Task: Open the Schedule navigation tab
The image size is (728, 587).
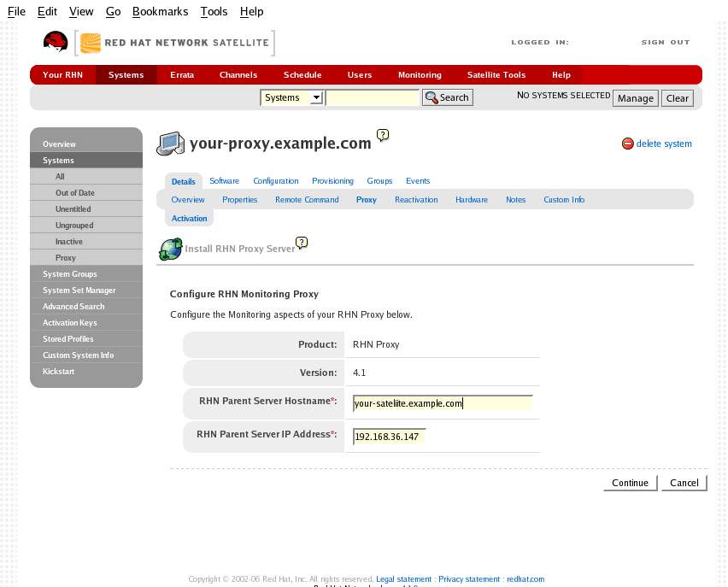Action: pos(302,75)
